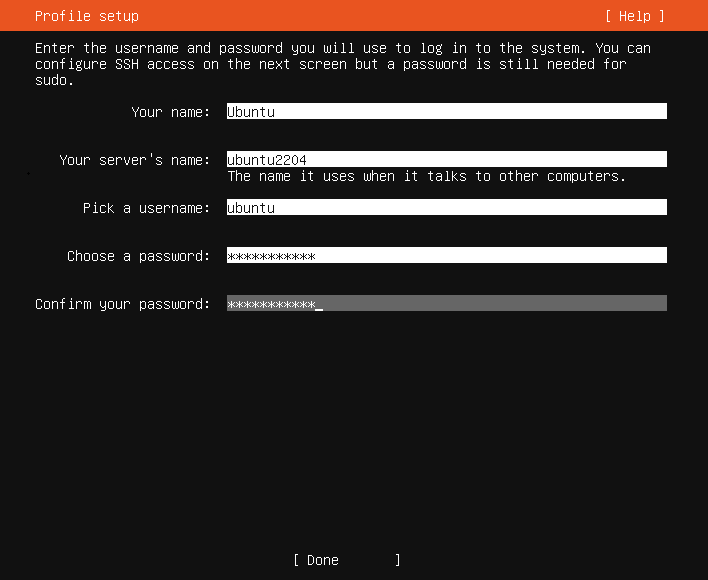Place cursor after 'Ubuntu' in the name field

coord(275,111)
